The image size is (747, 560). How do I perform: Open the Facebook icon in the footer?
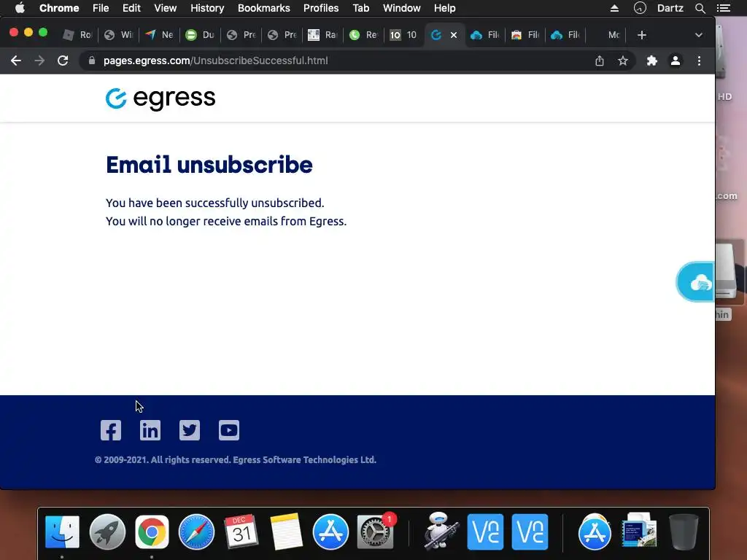coord(111,430)
